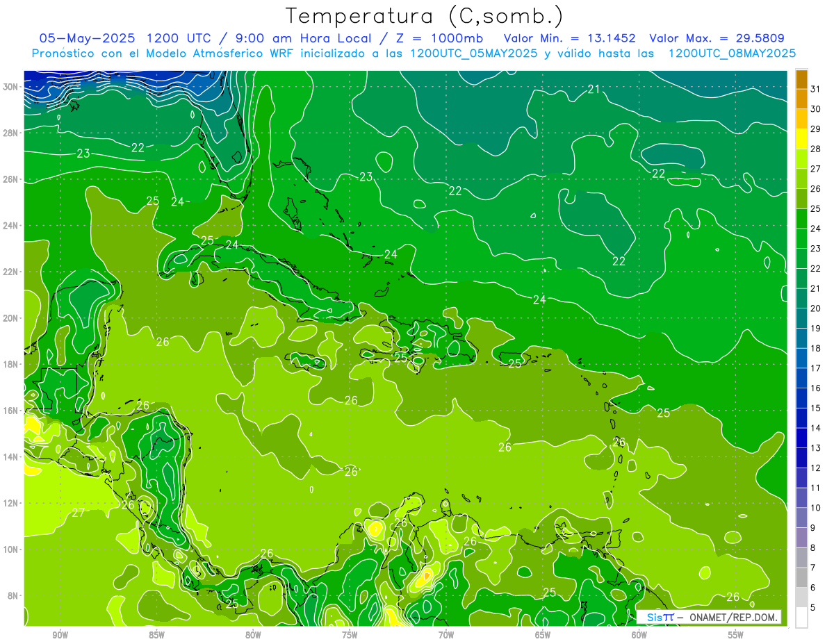Click the 85W longitude axis label

point(157,635)
